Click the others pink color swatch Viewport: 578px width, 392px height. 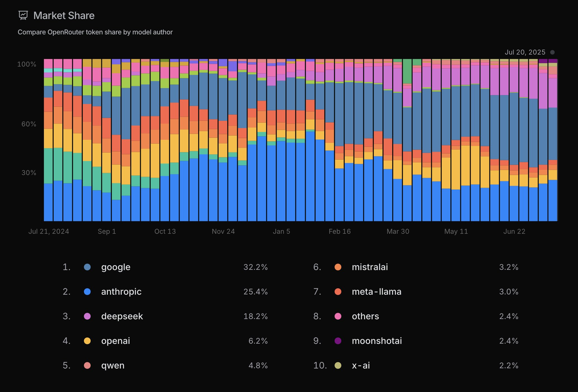(338, 316)
